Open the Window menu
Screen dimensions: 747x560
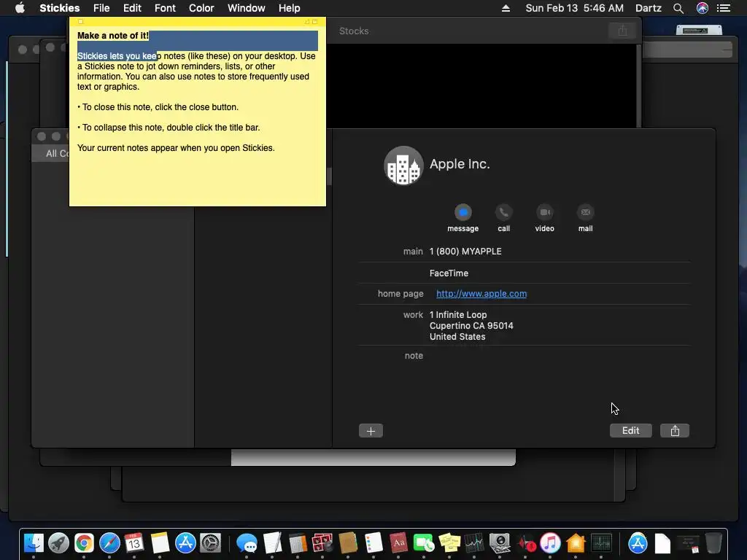coord(247,8)
